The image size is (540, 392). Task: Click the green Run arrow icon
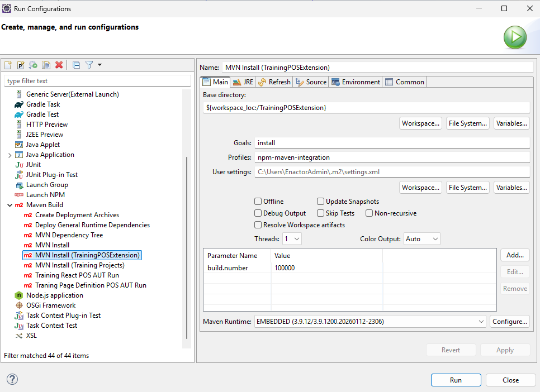(514, 37)
